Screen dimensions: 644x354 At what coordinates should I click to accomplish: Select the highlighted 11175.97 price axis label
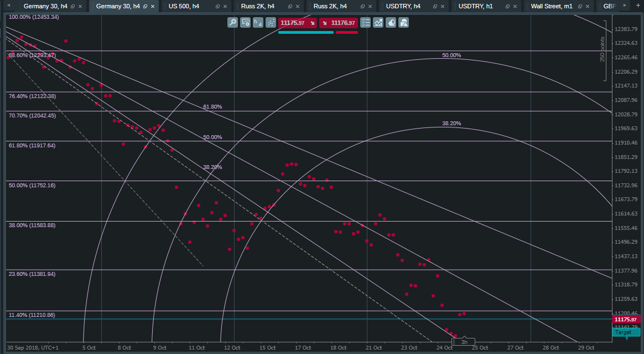625,320
